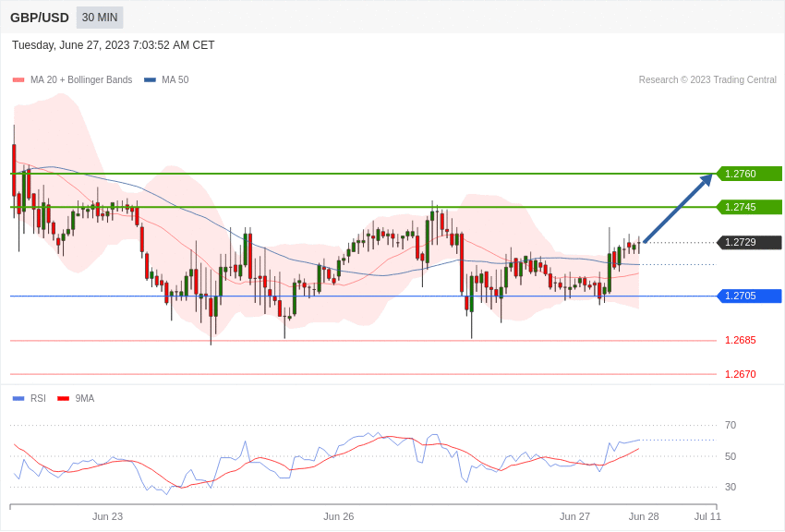
Task: Click the 9MA legend swatch
Action: (64, 399)
